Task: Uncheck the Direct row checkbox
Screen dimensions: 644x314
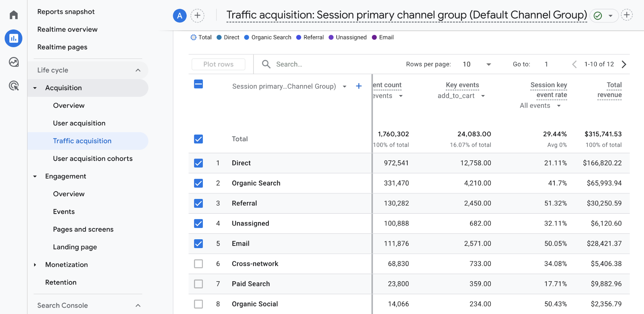Action: [198, 163]
